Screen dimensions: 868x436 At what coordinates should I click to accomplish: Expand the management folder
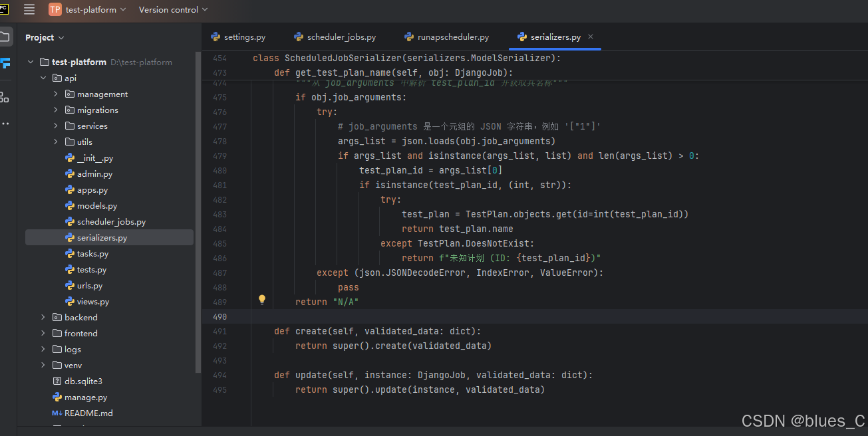point(56,94)
